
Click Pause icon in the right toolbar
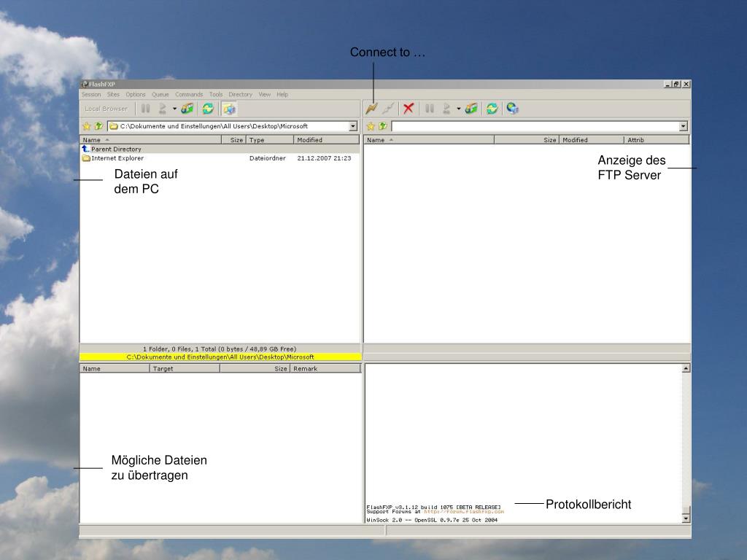pos(429,109)
